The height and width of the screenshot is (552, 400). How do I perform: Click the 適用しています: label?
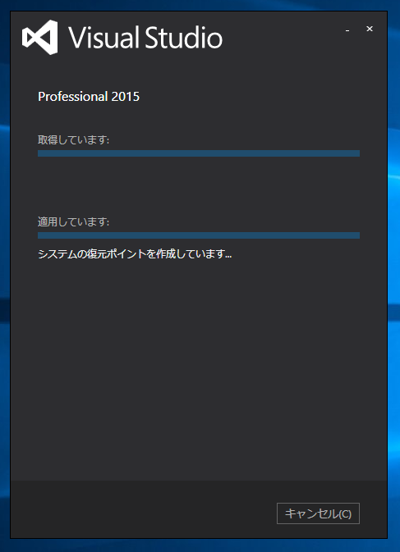(74, 222)
